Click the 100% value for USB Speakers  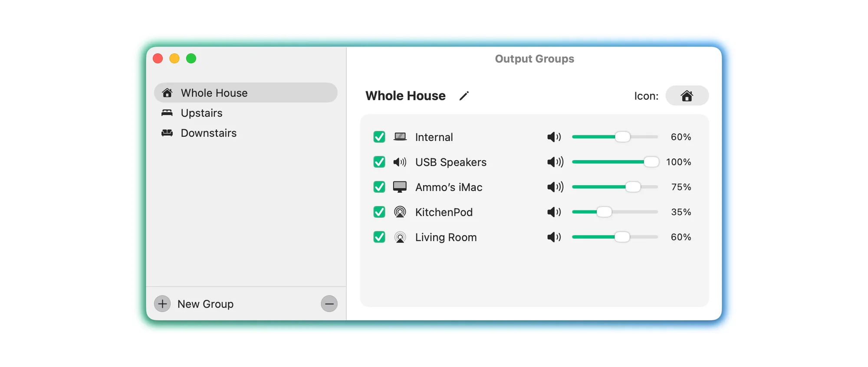678,162
